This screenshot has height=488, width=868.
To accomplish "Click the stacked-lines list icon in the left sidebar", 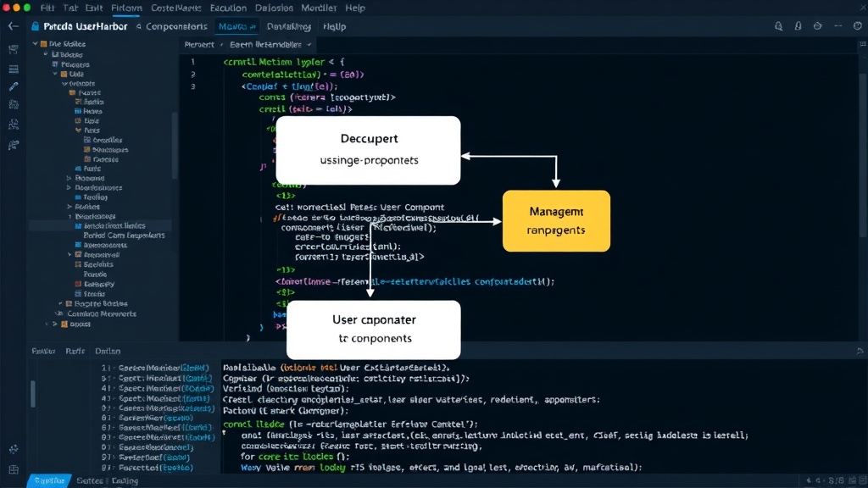I will [x=14, y=69].
